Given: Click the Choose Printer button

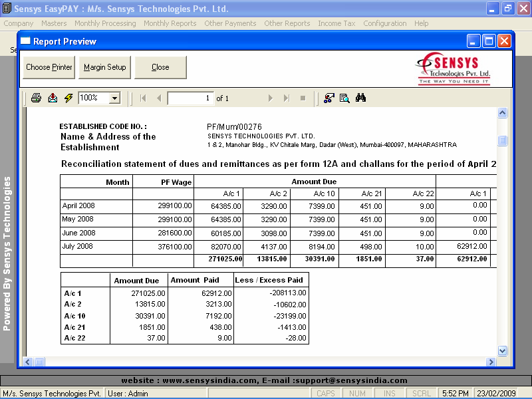Looking at the screenshot, I should coord(49,67).
